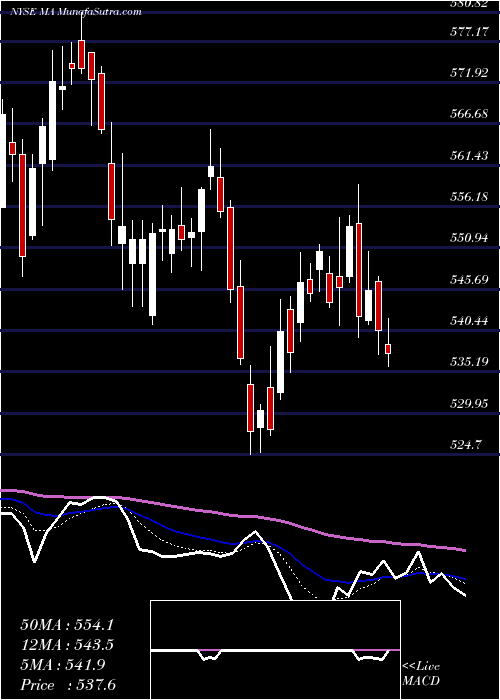Click the MACD histogram box

[x=275, y=650]
